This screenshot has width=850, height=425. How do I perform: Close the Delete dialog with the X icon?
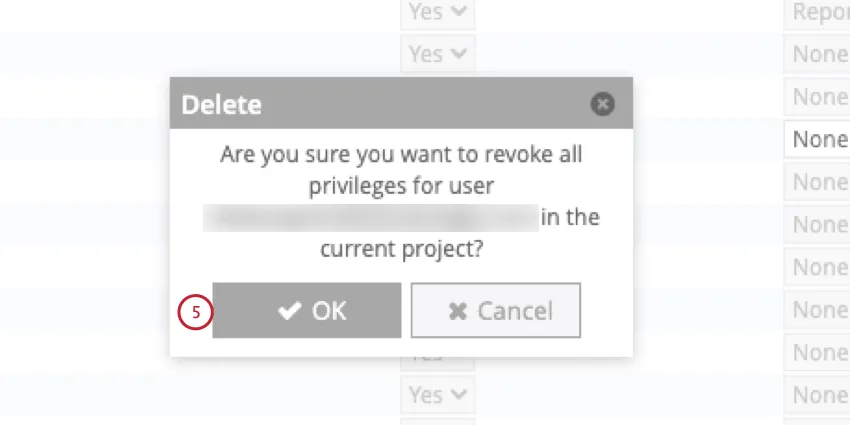tap(602, 104)
